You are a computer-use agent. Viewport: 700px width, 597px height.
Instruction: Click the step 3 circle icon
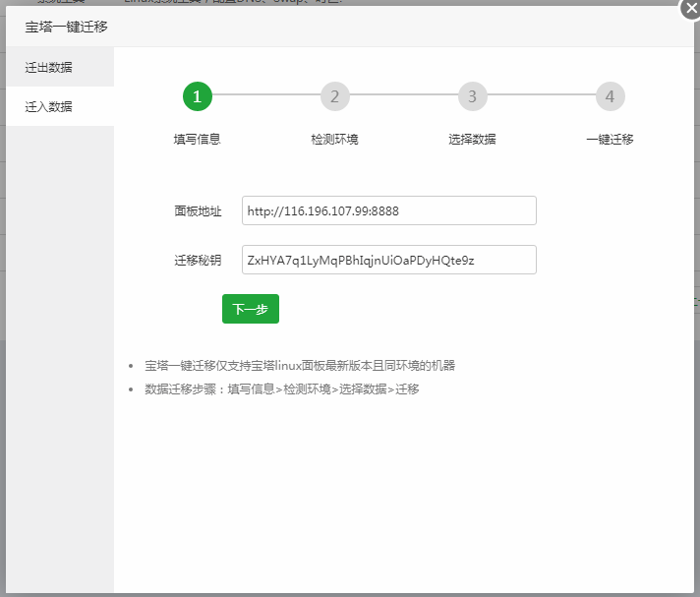click(472, 96)
